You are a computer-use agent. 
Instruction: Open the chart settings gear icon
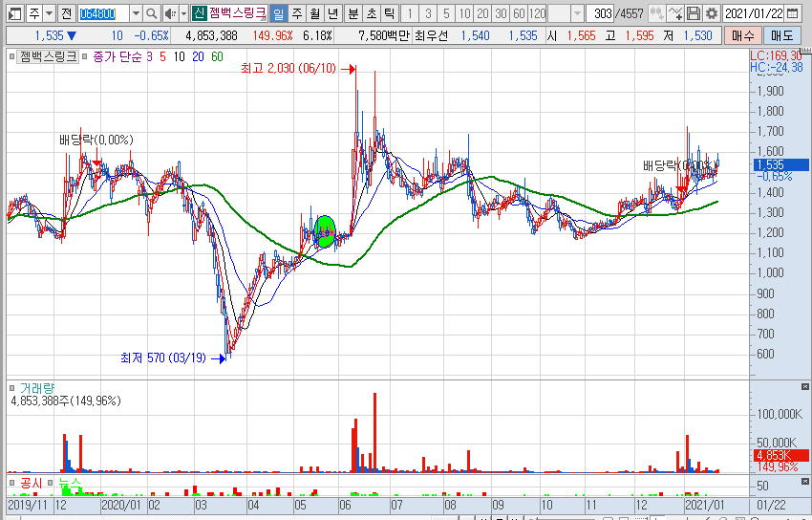coord(711,13)
